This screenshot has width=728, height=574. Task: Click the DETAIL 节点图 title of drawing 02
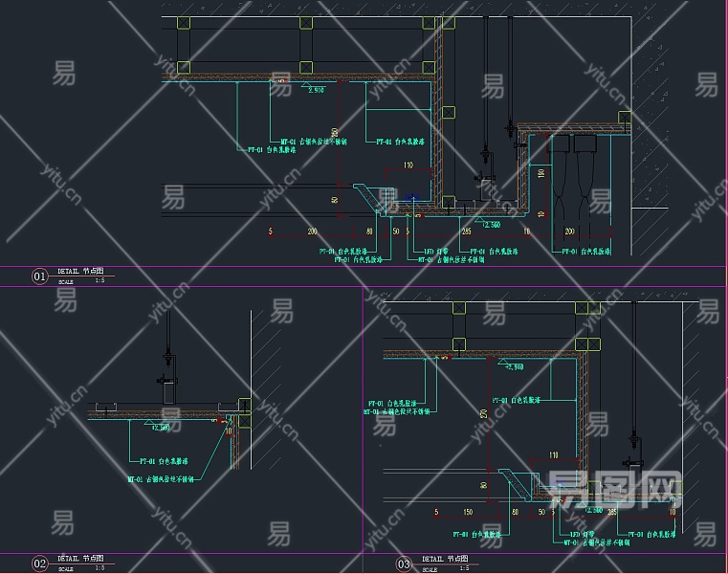(82, 558)
